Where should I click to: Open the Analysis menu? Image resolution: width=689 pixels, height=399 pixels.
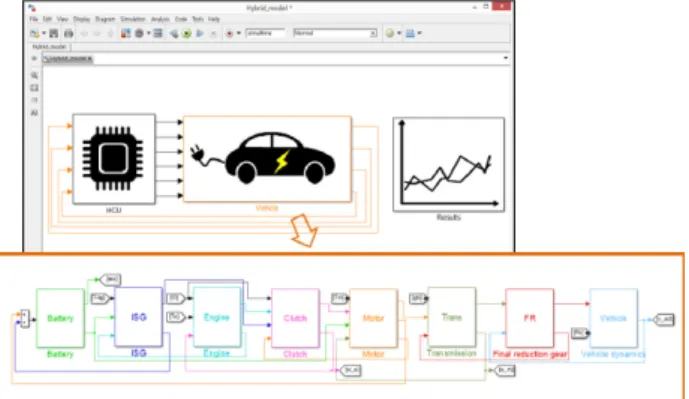pyautogui.click(x=160, y=19)
